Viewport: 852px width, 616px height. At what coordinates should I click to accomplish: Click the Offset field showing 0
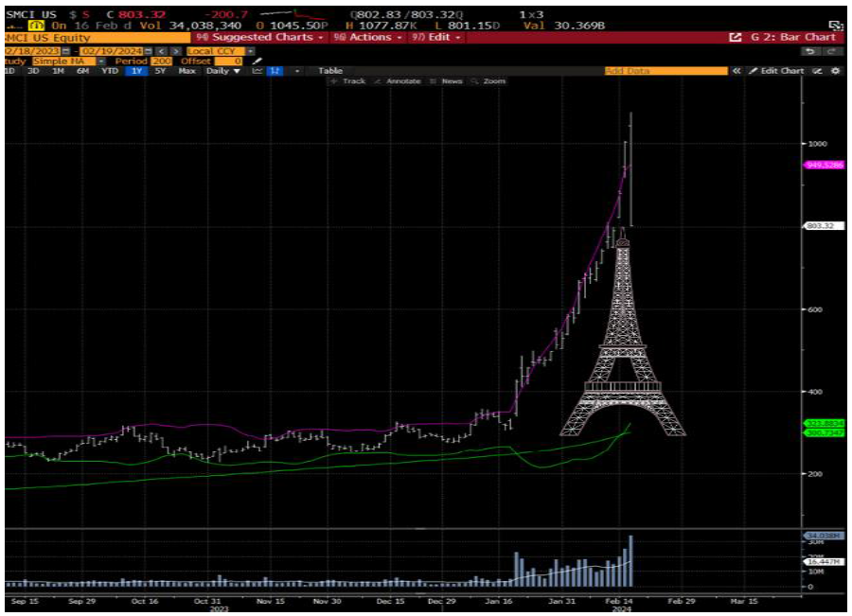click(x=228, y=61)
